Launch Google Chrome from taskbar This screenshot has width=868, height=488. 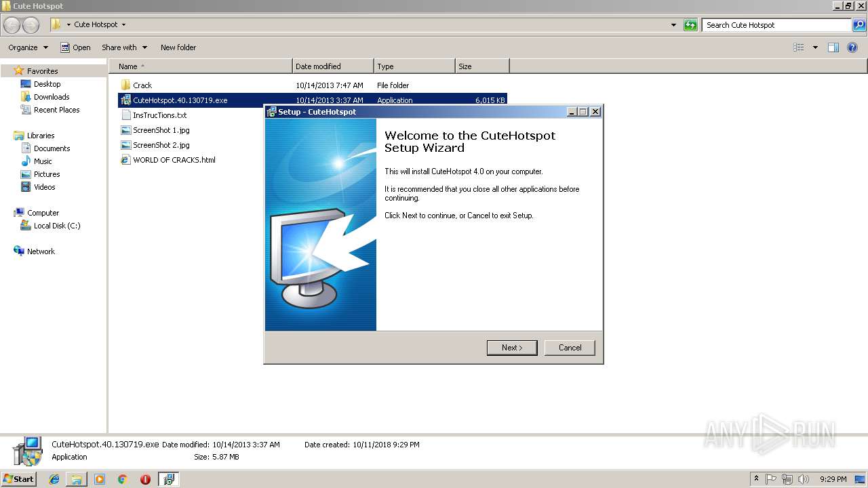123,479
